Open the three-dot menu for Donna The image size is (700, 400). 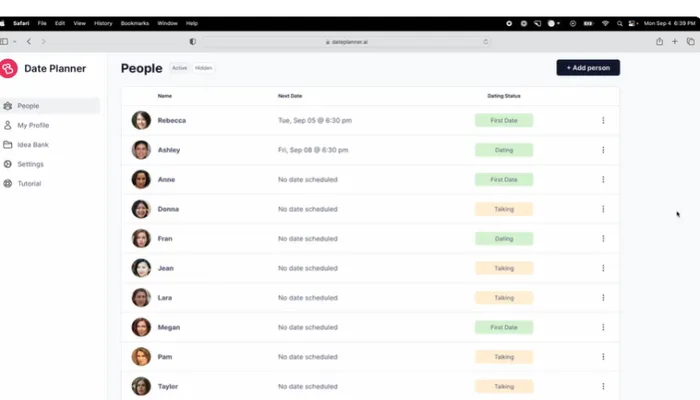(603, 209)
